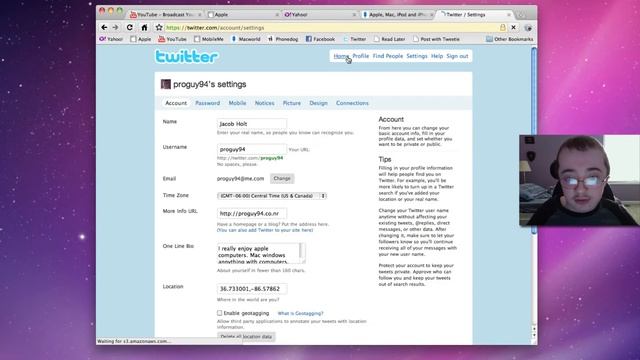Open the Twitter bookmark
640x360 pixels.
pyautogui.click(x=354, y=39)
